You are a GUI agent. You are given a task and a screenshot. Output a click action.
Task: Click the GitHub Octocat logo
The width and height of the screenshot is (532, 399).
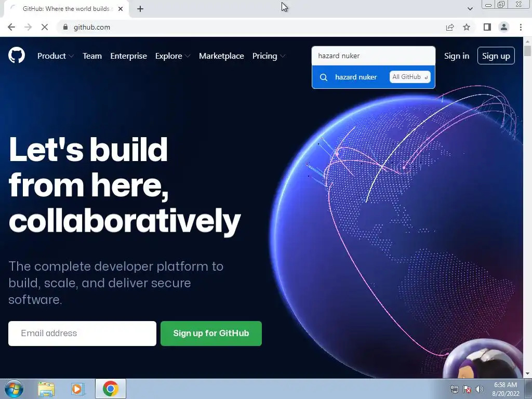pyautogui.click(x=17, y=55)
